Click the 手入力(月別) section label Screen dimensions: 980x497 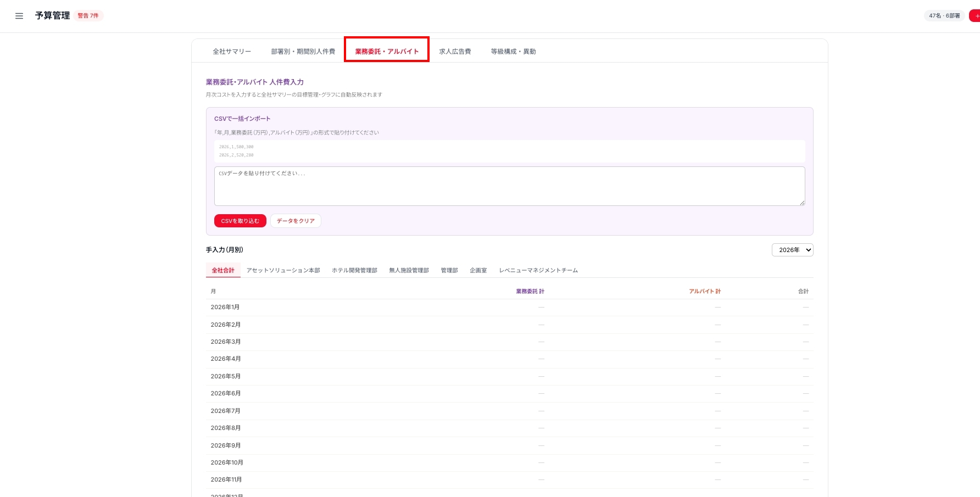click(x=225, y=250)
